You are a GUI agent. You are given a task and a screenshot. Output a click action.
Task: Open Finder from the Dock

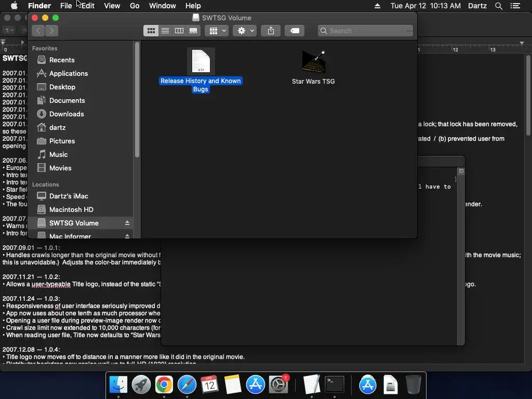point(118,385)
